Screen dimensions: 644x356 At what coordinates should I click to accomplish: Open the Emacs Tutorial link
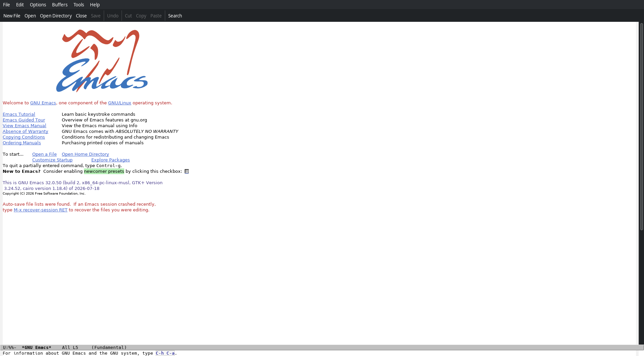coord(19,114)
